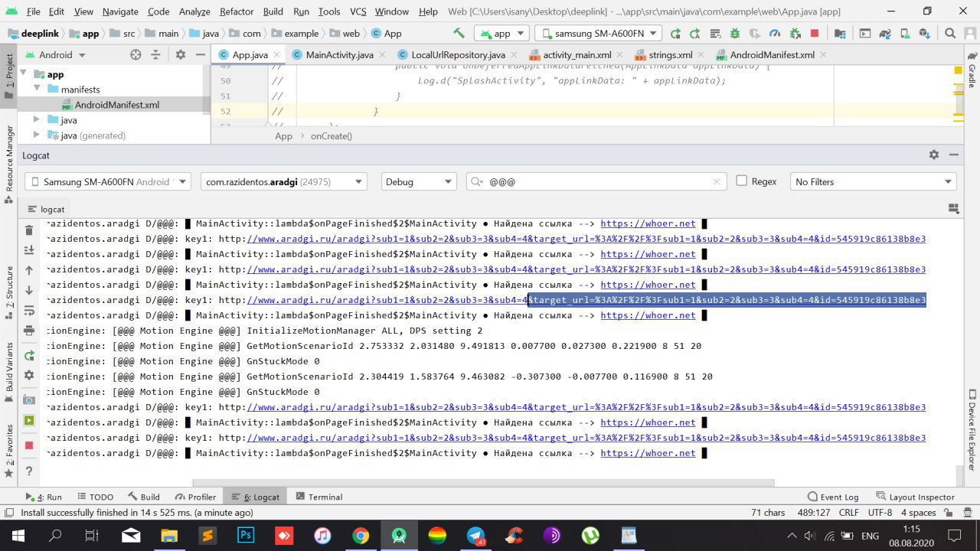Screen dimensions: 980x551
Task: Open Project Structure from main toolbar
Action: tap(840, 34)
